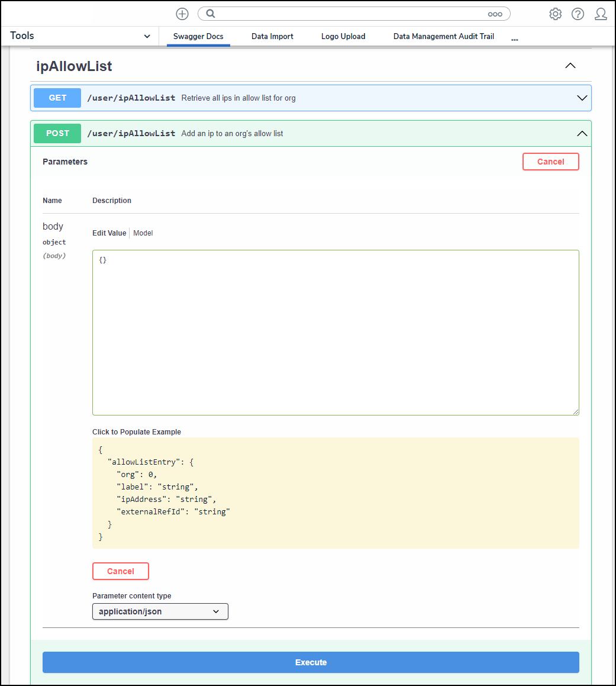This screenshot has height=686, width=616.
Task: Click Cancel button below the example JSON
Action: click(x=121, y=571)
